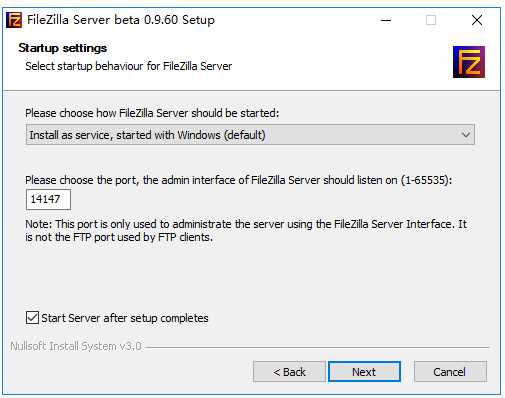
Task: Click the 'Please choose how FileZilla Server' label
Action: pos(152,113)
